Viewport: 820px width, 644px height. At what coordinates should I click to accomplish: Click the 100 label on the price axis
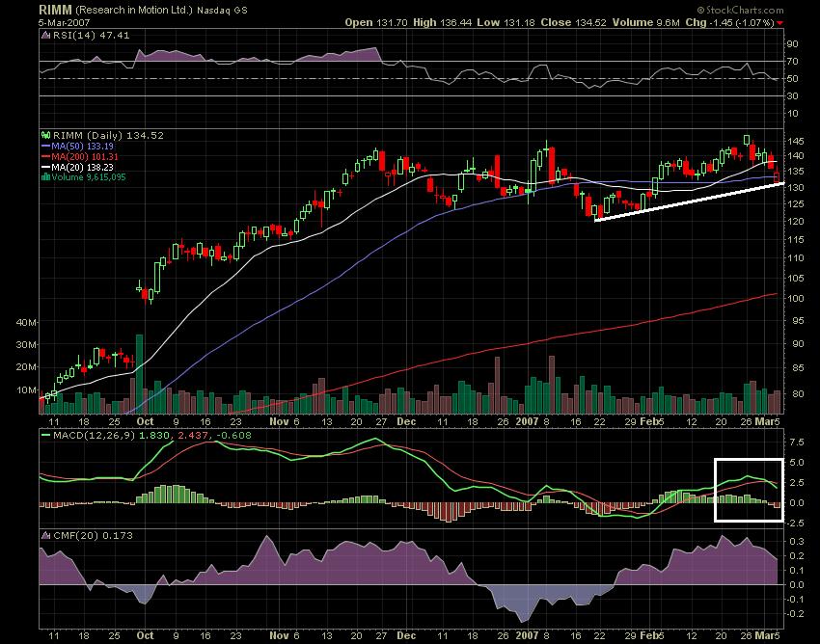795,299
